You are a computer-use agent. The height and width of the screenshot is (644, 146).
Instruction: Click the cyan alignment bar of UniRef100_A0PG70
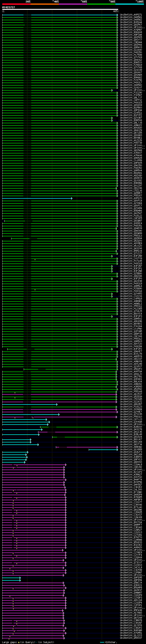pyautogui.click(x=37, y=199)
